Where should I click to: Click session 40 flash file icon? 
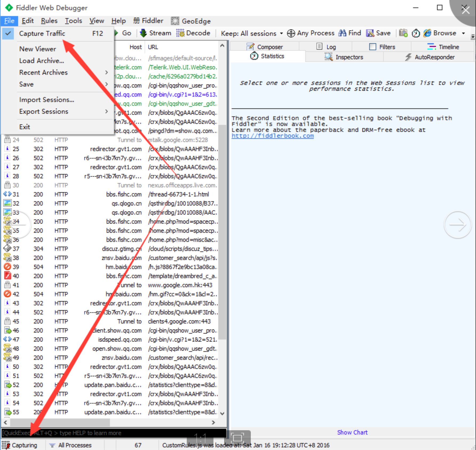pyautogui.click(x=7, y=275)
